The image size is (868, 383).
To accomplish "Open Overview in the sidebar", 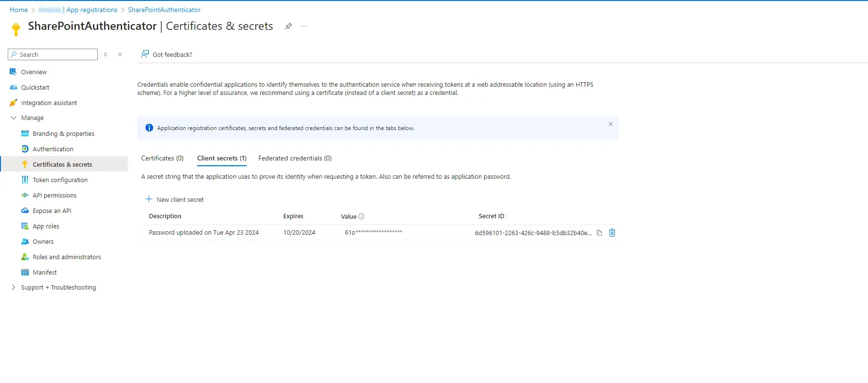I will click(34, 72).
